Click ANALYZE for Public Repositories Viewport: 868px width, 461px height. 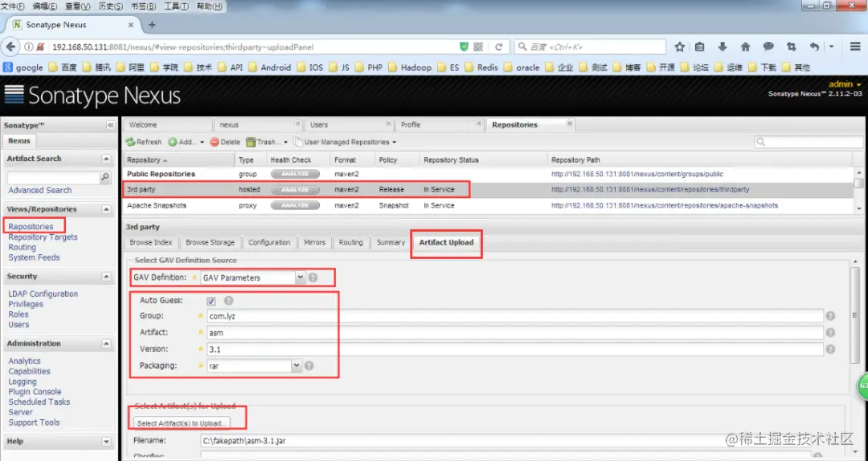click(295, 174)
